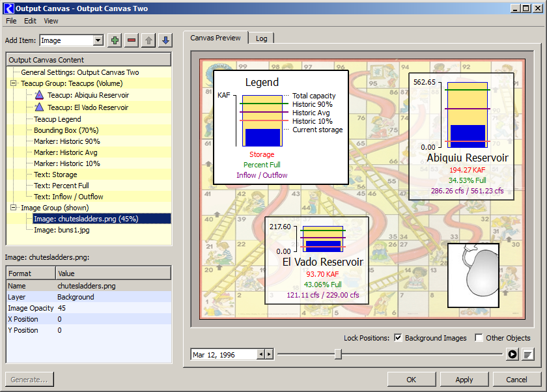The height and width of the screenshot is (392, 547).
Task: Click the El Vado Reservoir teacup in canvas
Action: click(x=316, y=260)
